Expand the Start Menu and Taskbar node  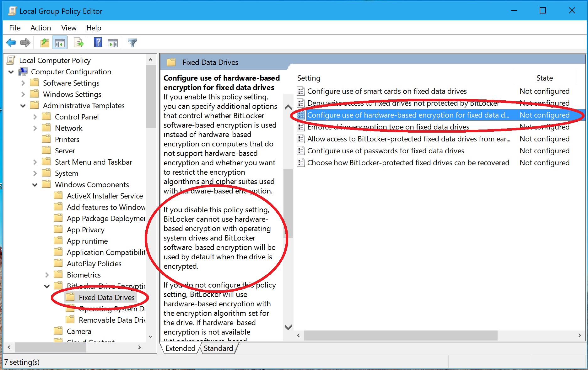click(x=35, y=162)
